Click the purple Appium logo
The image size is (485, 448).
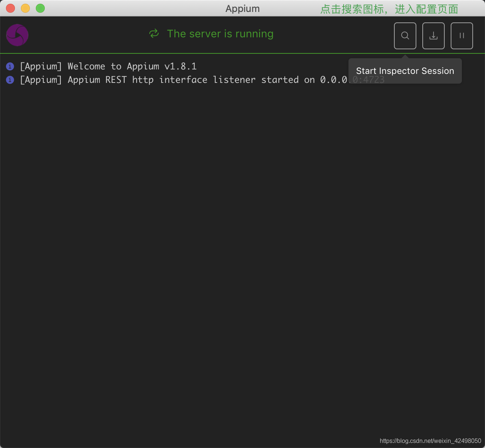click(x=17, y=35)
